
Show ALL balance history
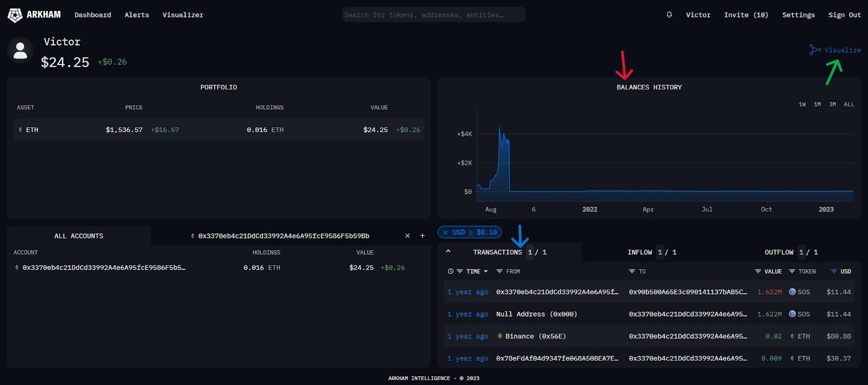(849, 104)
